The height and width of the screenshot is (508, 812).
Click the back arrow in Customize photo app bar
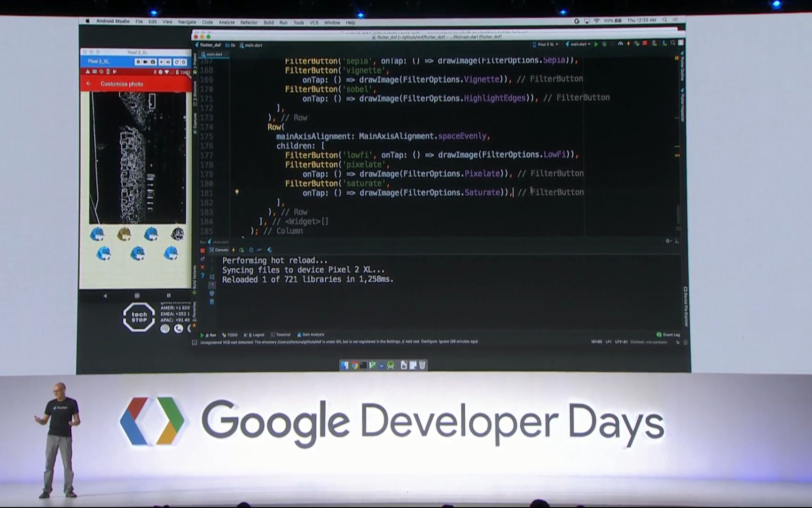pyautogui.click(x=88, y=83)
